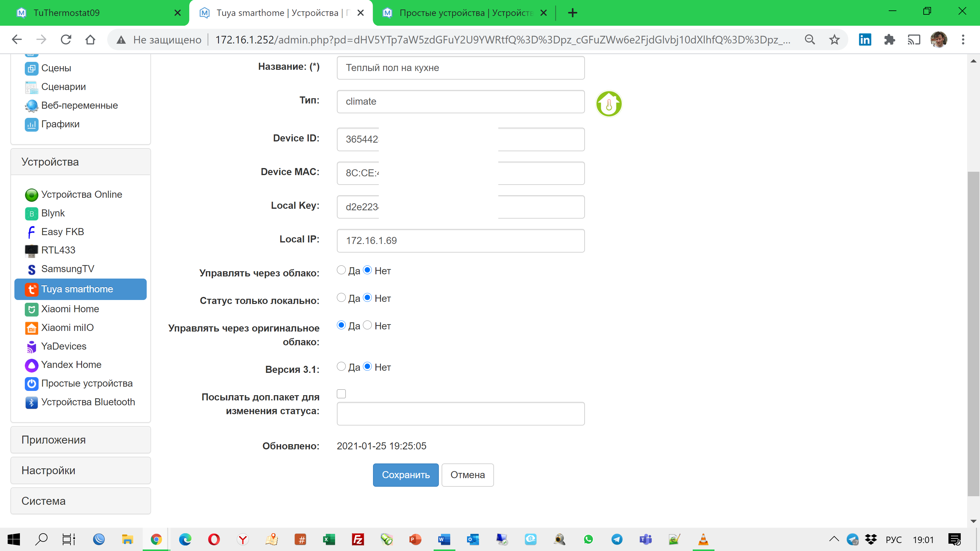Set Версия 3.1 to Да
The width and height of the screenshot is (980, 551).
(x=341, y=367)
